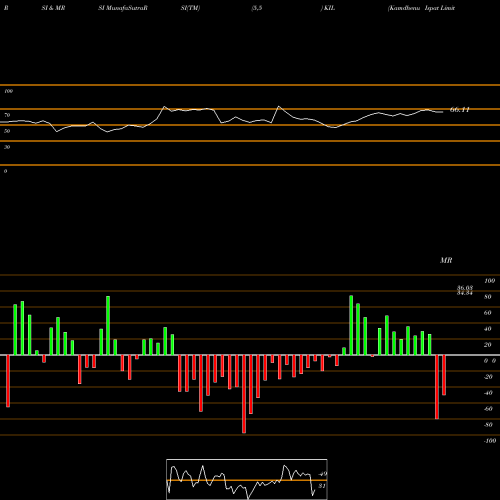Image resolution: width=500 pixels, height=500 pixels.
Task: Click the 'SI MunafaSutraR' header text
Action: (x=123, y=8)
